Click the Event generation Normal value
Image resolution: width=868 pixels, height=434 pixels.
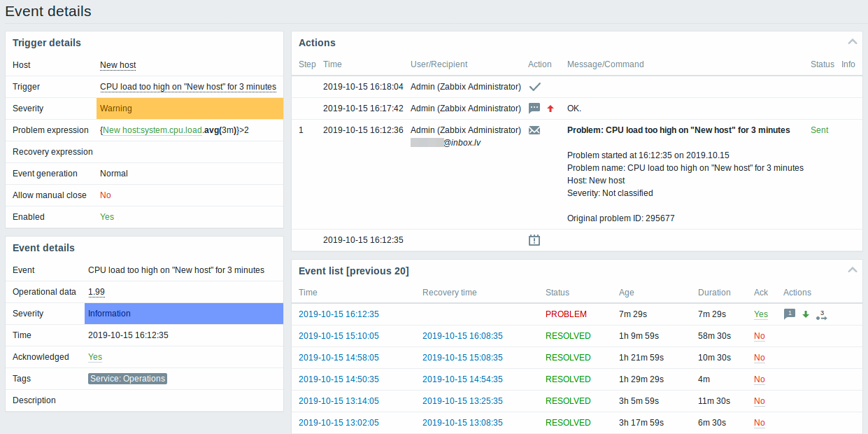click(x=114, y=174)
